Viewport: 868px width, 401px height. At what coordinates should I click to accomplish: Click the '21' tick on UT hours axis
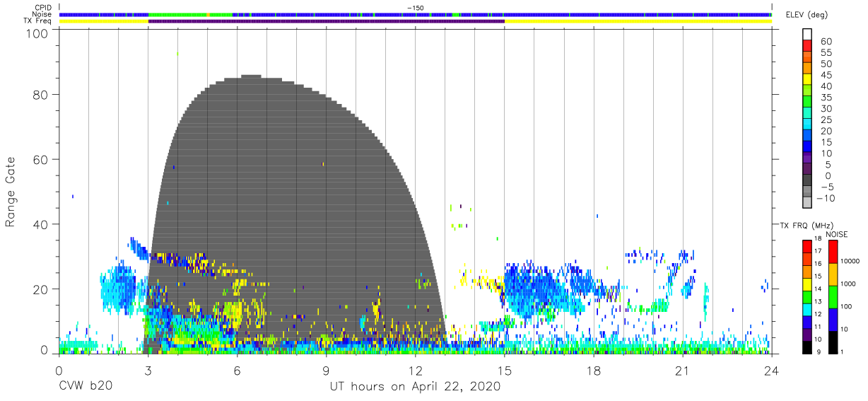(683, 371)
